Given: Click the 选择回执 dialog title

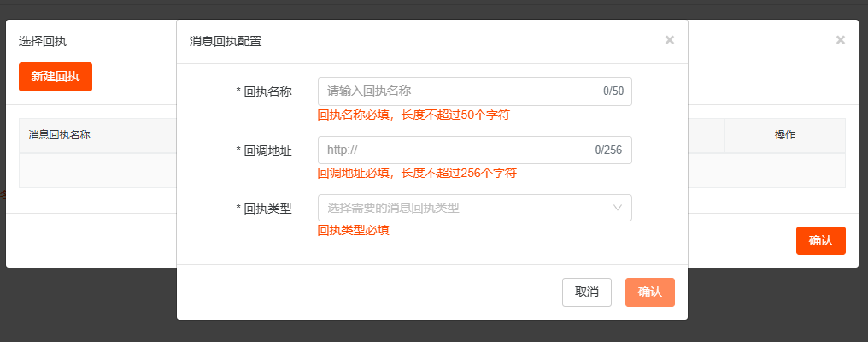Looking at the screenshot, I should click(x=43, y=40).
